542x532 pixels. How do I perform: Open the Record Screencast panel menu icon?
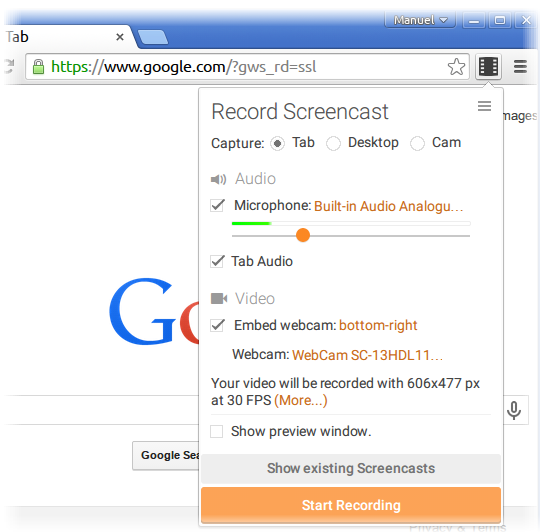[x=484, y=106]
